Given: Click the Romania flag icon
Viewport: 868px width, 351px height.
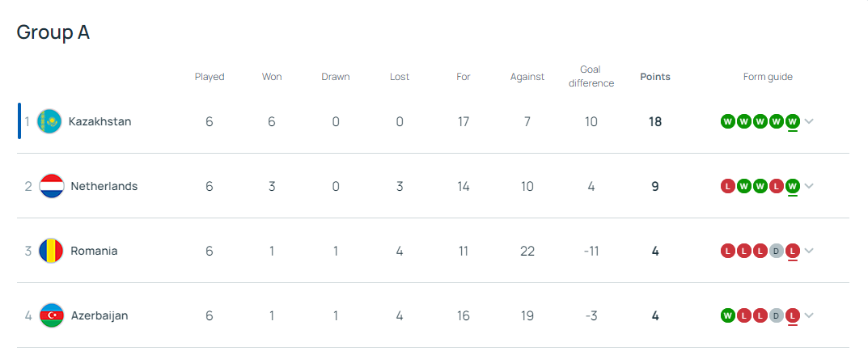Looking at the screenshot, I should click(x=52, y=251).
